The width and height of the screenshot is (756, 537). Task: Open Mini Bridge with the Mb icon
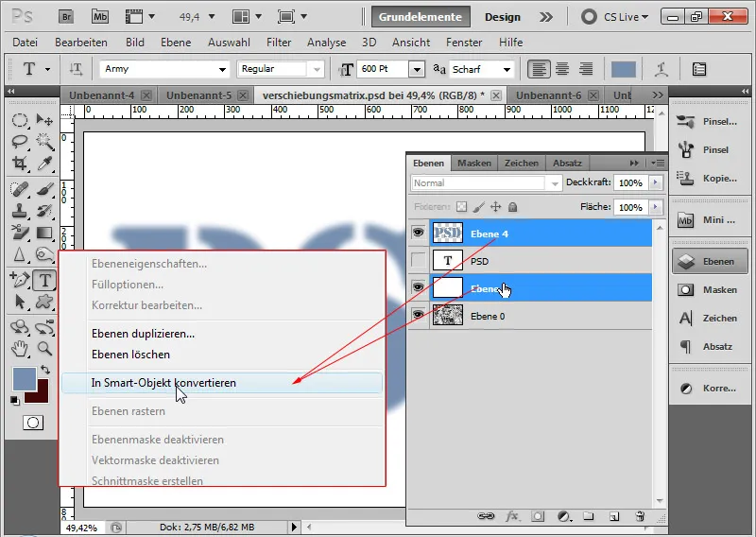(x=100, y=17)
